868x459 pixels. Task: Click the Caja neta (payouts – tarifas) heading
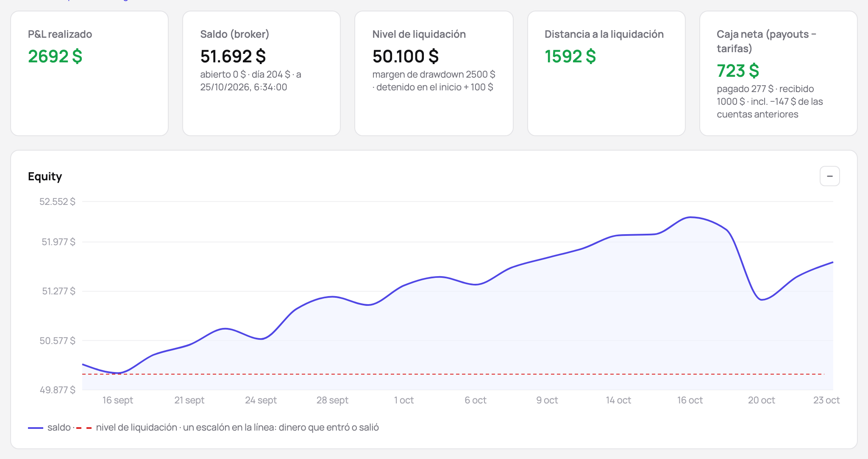766,41
